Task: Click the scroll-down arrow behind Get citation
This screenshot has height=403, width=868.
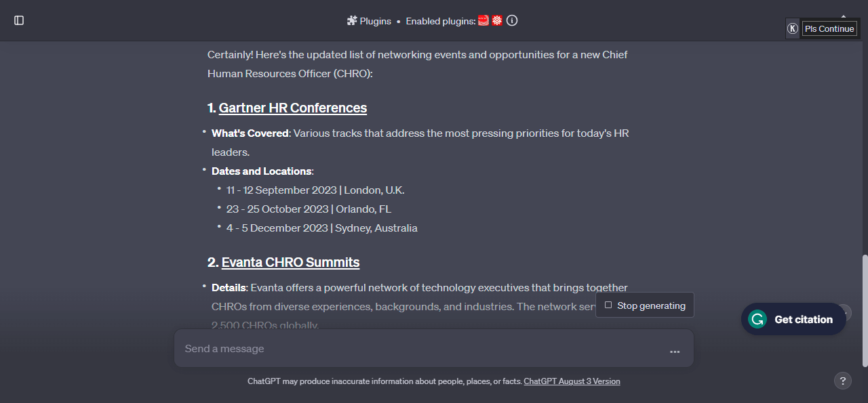Action: pos(846,313)
